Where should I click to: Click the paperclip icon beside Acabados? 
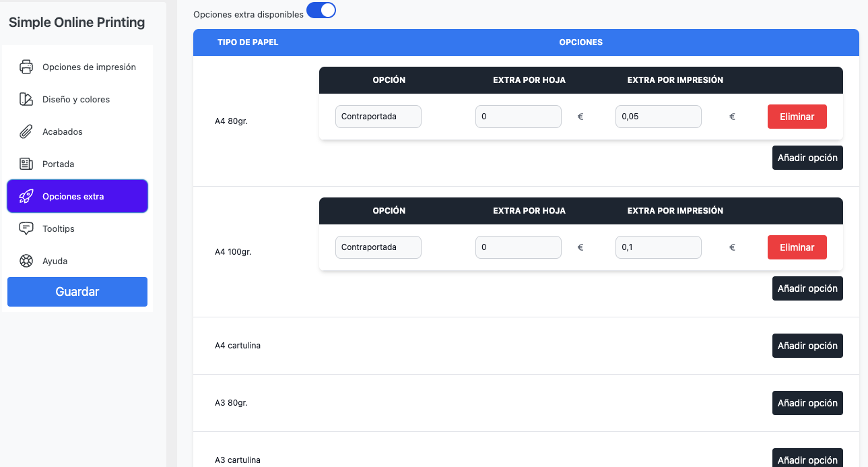tap(26, 131)
